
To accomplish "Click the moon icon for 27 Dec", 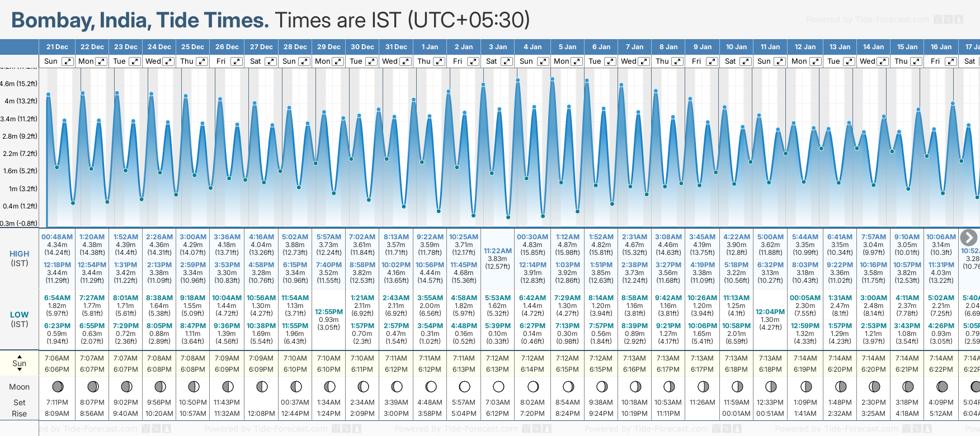I will pos(261,387).
